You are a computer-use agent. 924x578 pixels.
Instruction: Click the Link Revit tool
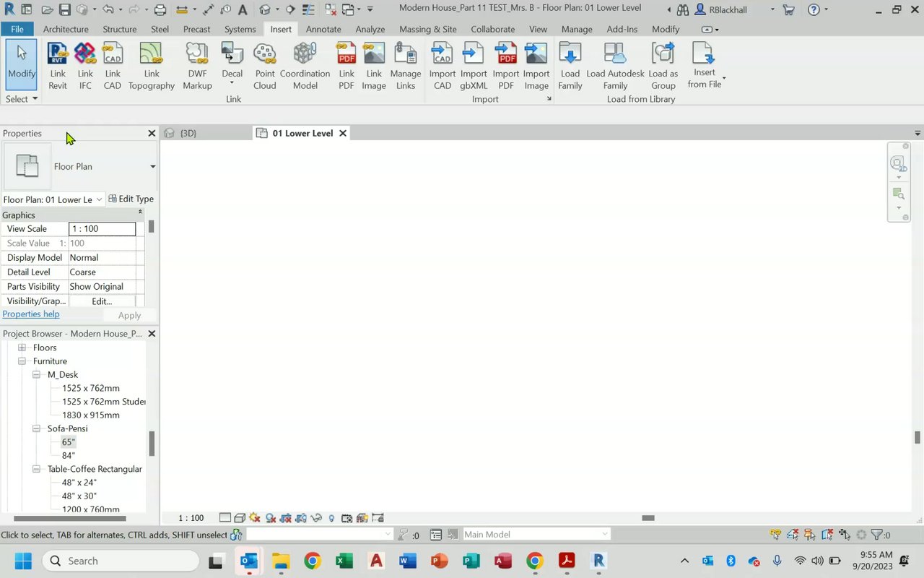coord(58,66)
